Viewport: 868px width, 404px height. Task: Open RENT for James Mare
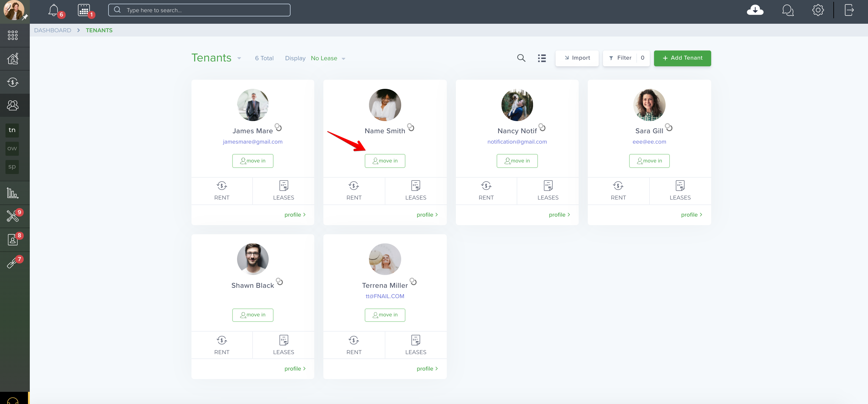tap(222, 191)
